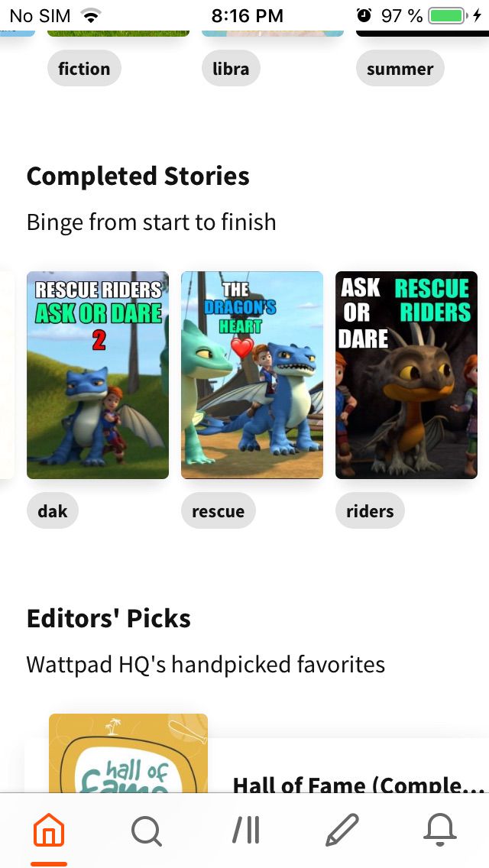489x868 pixels.
Task: Open the Search magnifier icon
Action: click(x=146, y=831)
